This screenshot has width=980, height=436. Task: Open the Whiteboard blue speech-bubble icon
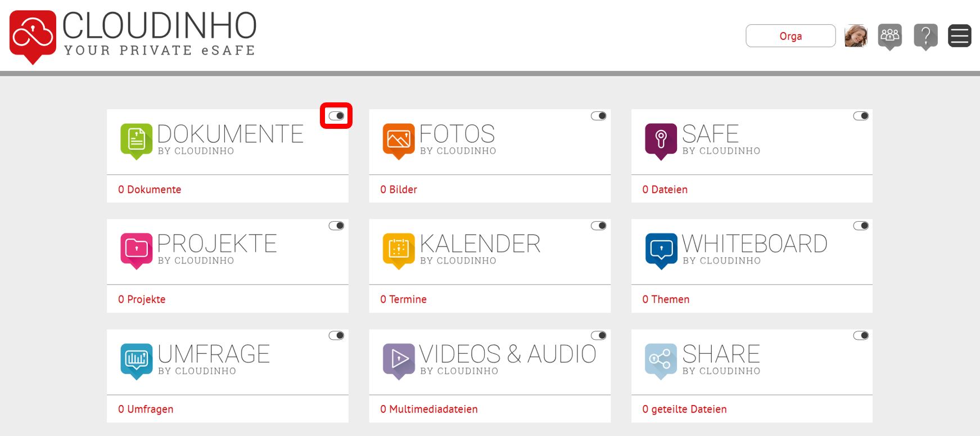(661, 250)
